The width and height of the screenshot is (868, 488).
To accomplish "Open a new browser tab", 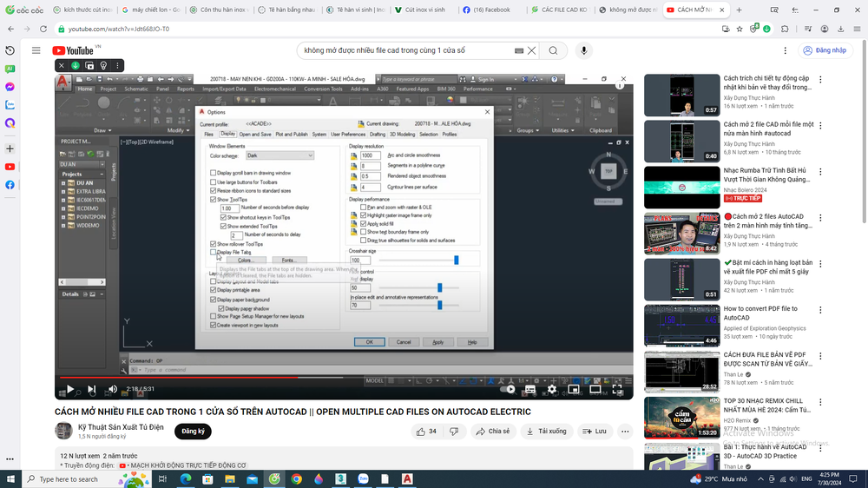I will tap(739, 10).
